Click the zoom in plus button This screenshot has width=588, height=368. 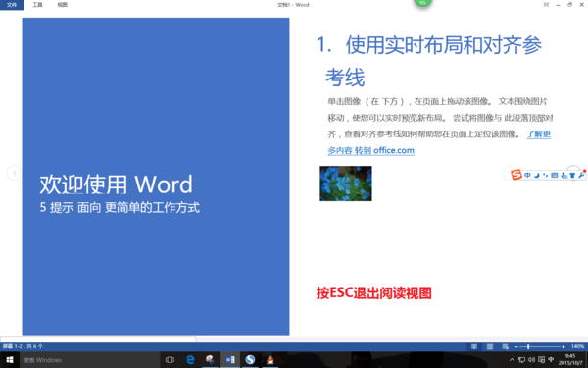tap(563, 347)
